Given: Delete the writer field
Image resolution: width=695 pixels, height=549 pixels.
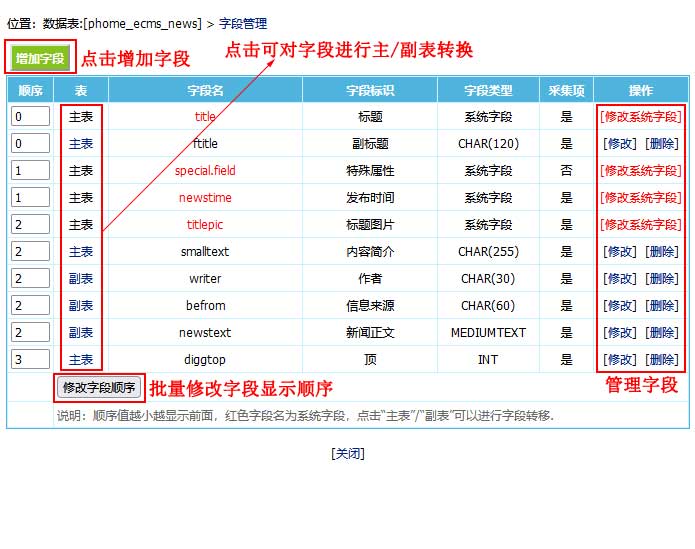Looking at the screenshot, I should tap(660, 279).
